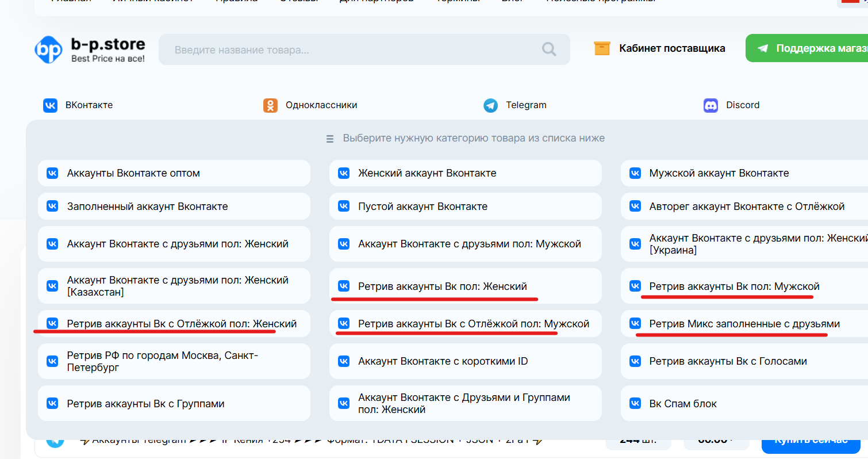Click VK icon of Женский аккаунт Вконтакте
The height and width of the screenshot is (459, 868).
tap(344, 173)
